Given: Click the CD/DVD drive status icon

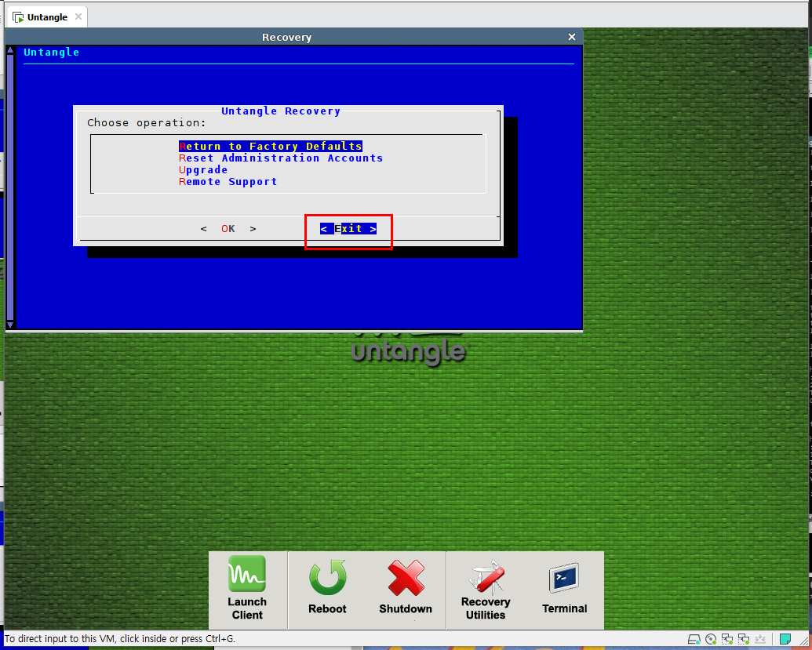Looking at the screenshot, I should [x=711, y=639].
